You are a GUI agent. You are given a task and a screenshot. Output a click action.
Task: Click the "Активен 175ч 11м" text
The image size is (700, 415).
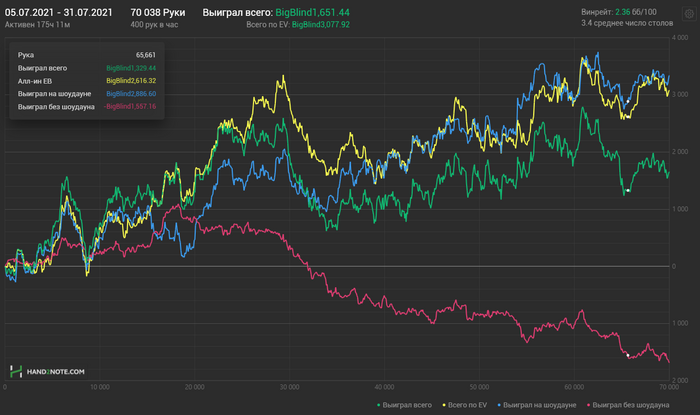pos(38,25)
